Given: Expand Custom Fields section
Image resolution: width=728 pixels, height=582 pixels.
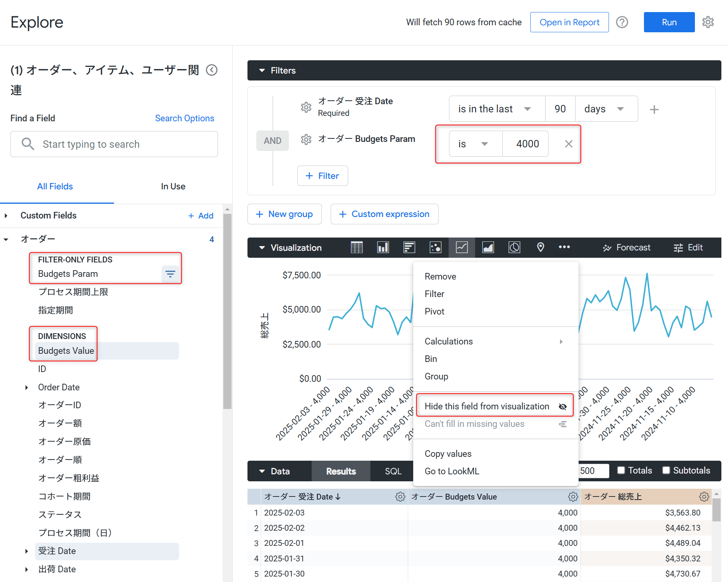Looking at the screenshot, I should (6, 215).
